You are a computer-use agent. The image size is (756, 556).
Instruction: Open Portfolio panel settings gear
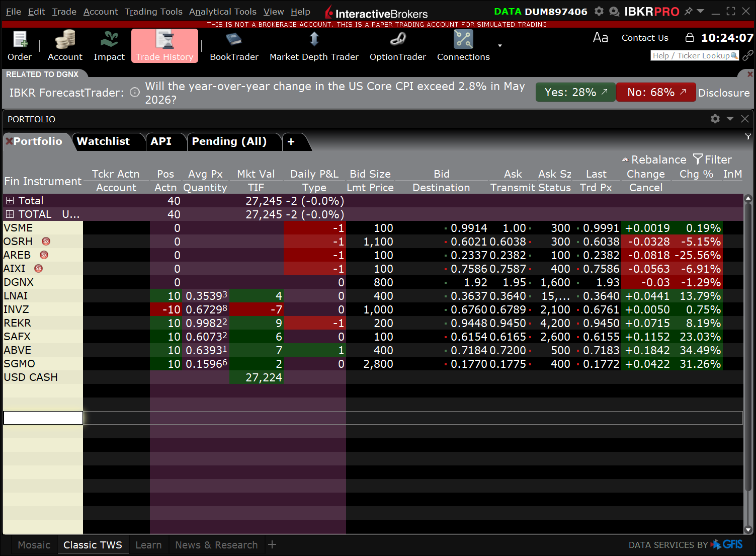coord(715,119)
